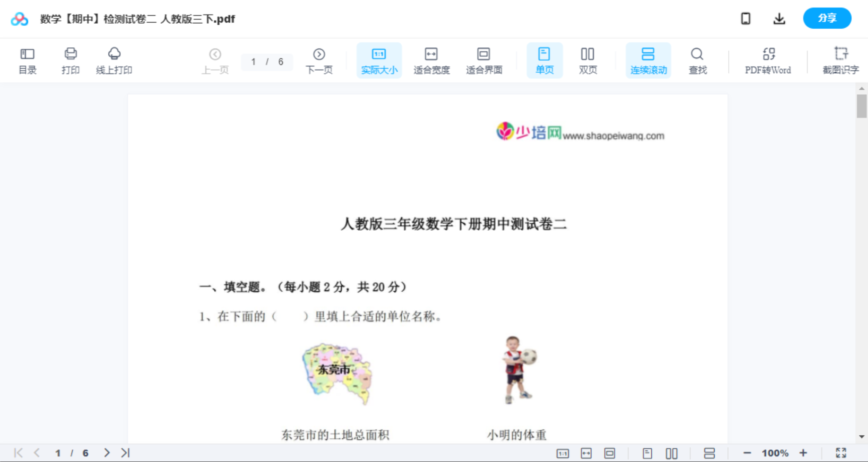Keep 单页 single page view active
The image size is (868, 462).
click(x=544, y=60)
